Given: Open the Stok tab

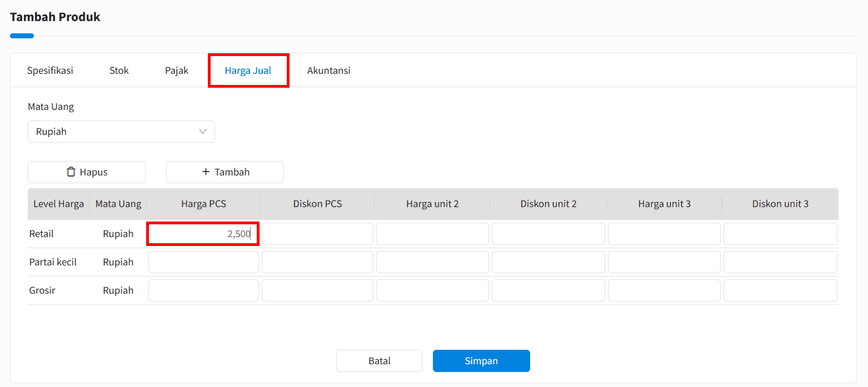Looking at the screenshot, I should point(119,71).
